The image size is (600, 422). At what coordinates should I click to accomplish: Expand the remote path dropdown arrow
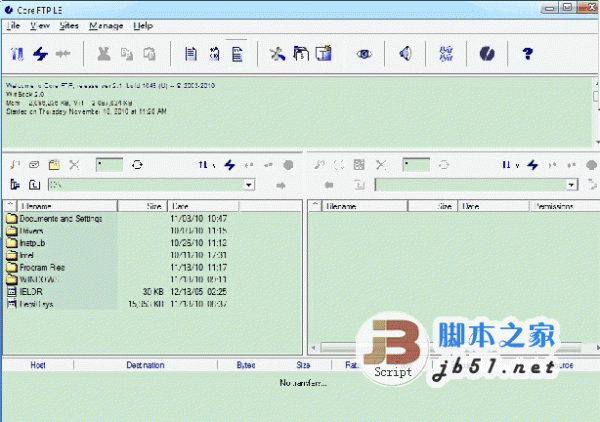[x=571, y=185]
